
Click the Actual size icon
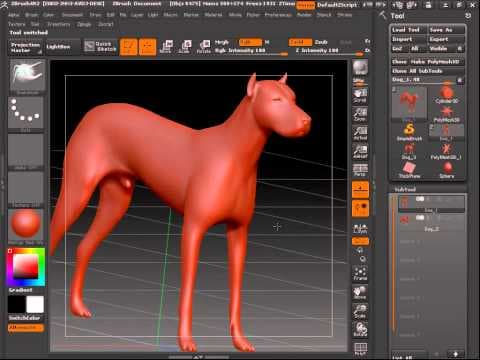point(360,133)
